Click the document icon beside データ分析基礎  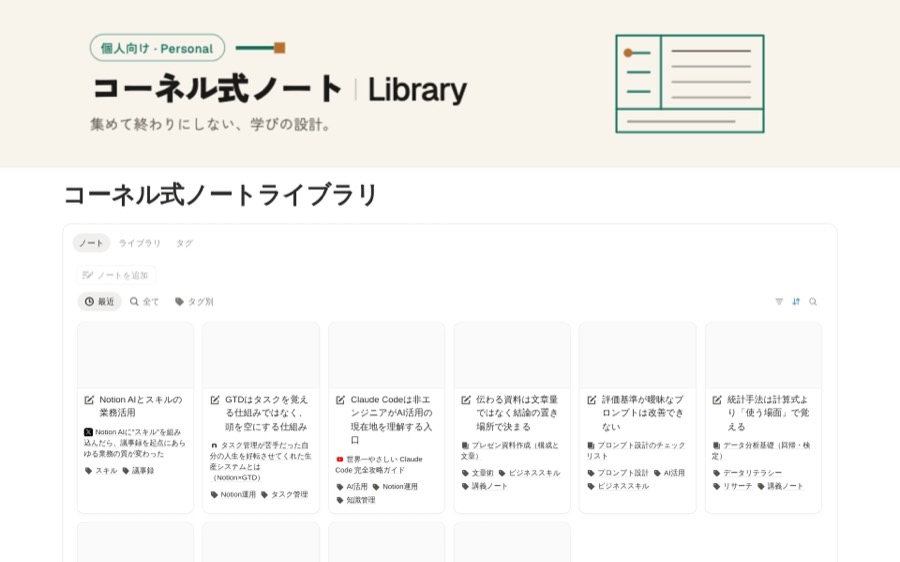coord(716,445)
